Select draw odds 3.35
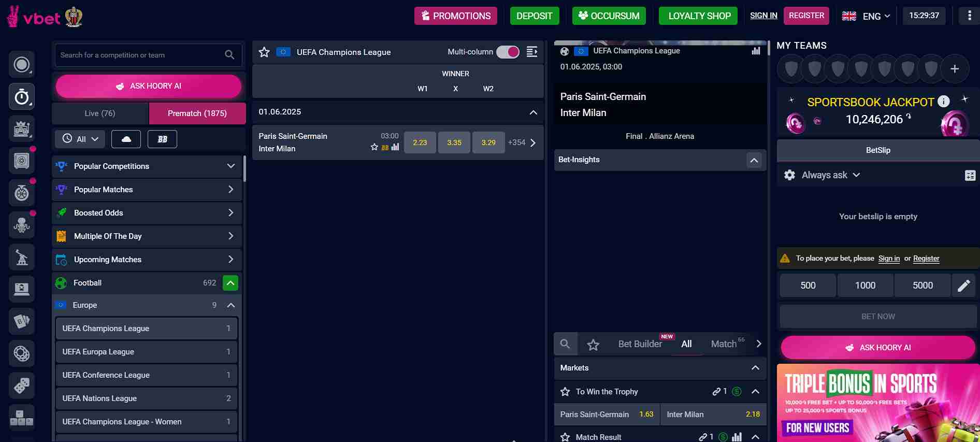This screenshot has width=980, height=442. point(454,142)
